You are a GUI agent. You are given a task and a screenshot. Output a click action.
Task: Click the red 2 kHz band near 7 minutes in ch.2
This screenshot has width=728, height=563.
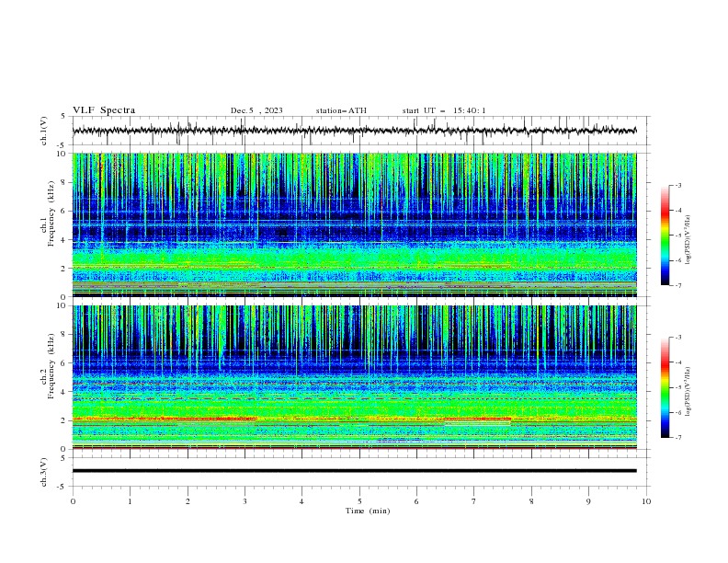point(477,419)
